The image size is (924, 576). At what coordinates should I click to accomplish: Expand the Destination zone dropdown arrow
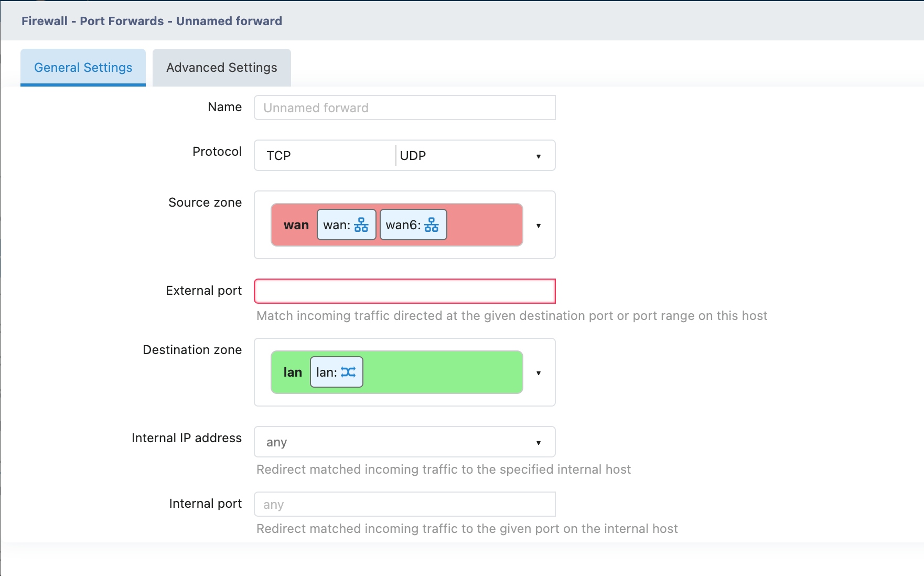tap(538, 373)
